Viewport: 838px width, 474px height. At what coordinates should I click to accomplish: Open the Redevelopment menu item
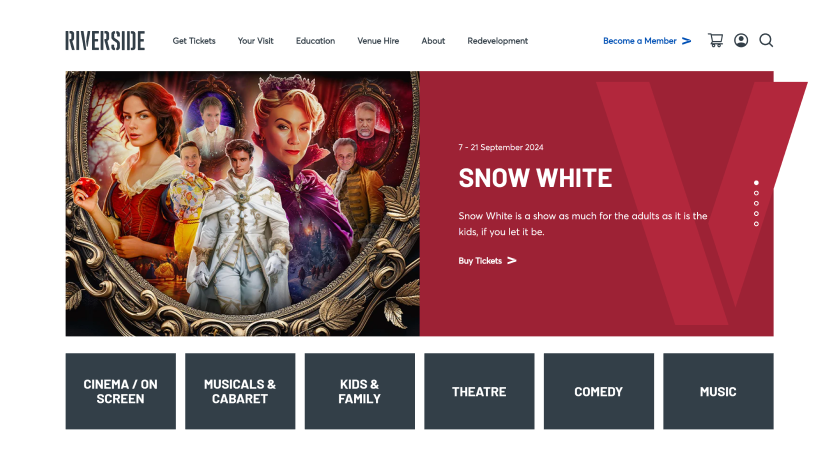(498, 41)
